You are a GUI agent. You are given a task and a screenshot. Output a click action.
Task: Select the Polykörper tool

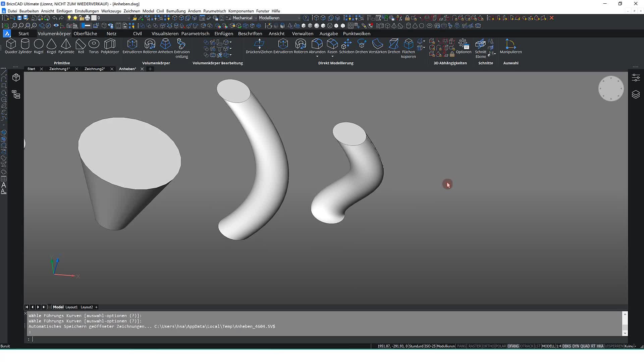pyautogui.click(x=110, y=46)
